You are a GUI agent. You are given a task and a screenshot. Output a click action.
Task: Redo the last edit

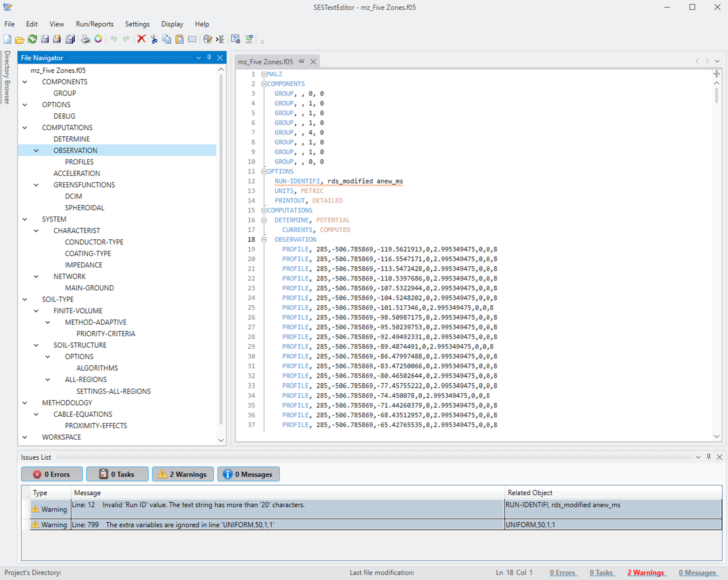pyautogui.click(x=126, y=39)
